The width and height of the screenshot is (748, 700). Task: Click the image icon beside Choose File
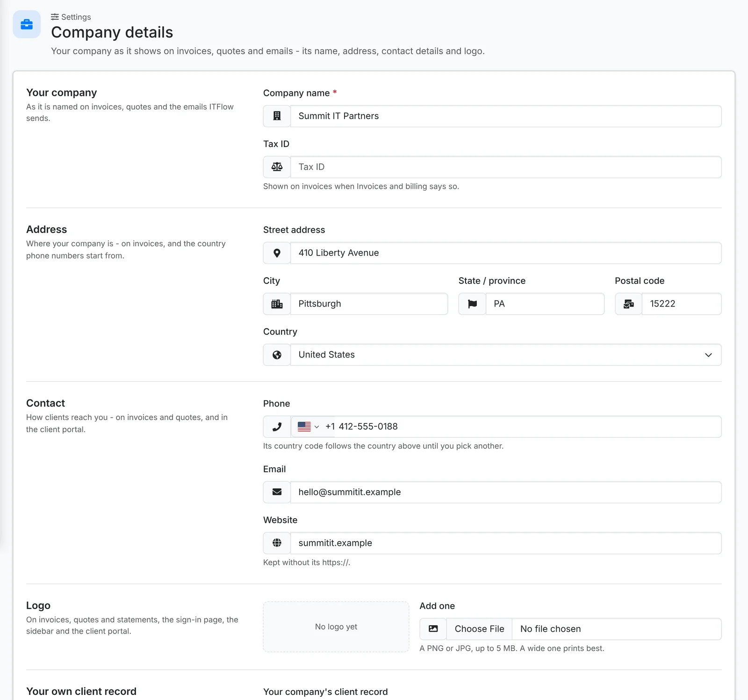(x=433, y=629)
